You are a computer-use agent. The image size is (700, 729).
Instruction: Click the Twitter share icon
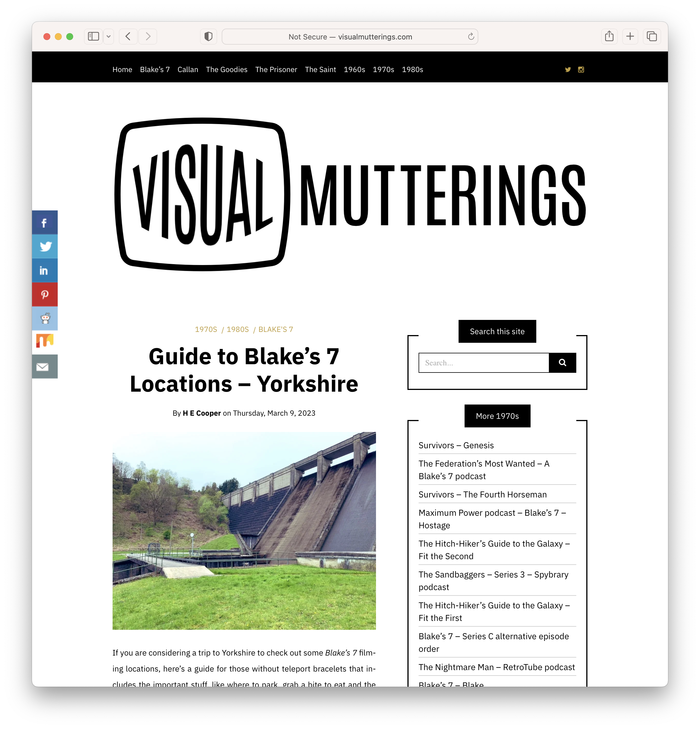click(45, 246)
